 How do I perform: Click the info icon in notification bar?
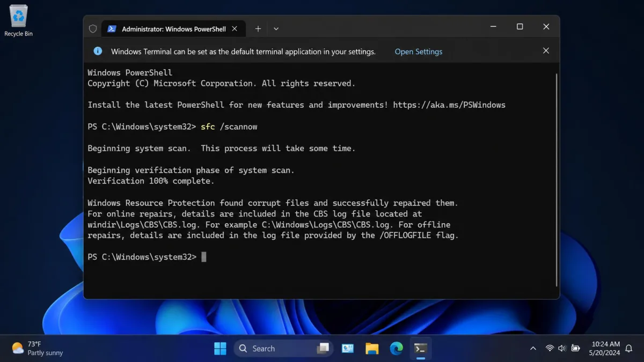coord(98,51)
